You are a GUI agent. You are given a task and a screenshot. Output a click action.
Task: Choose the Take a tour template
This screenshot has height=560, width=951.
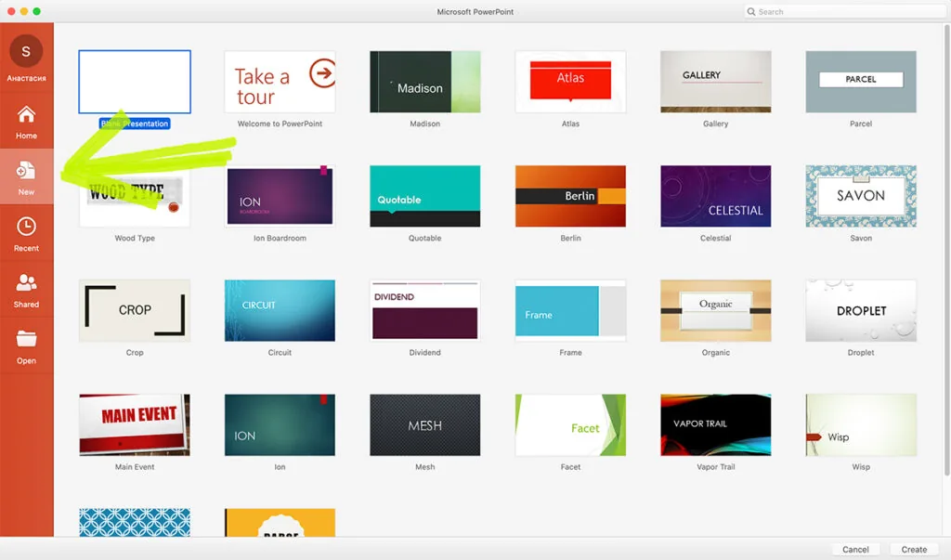pos(280,82)
